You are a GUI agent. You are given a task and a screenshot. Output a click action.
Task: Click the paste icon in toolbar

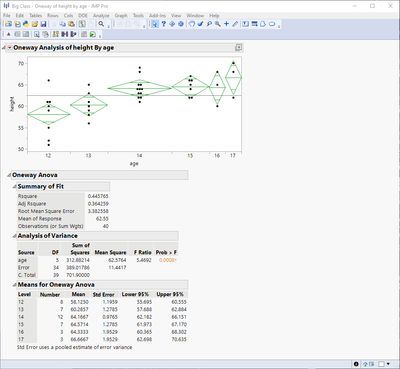coord(71,24)
